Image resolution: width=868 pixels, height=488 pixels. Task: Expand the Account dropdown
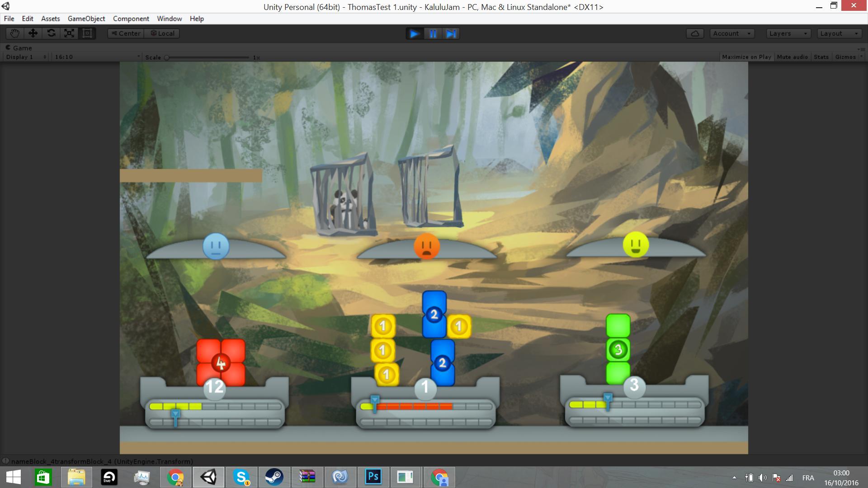[x=731, y=33]
